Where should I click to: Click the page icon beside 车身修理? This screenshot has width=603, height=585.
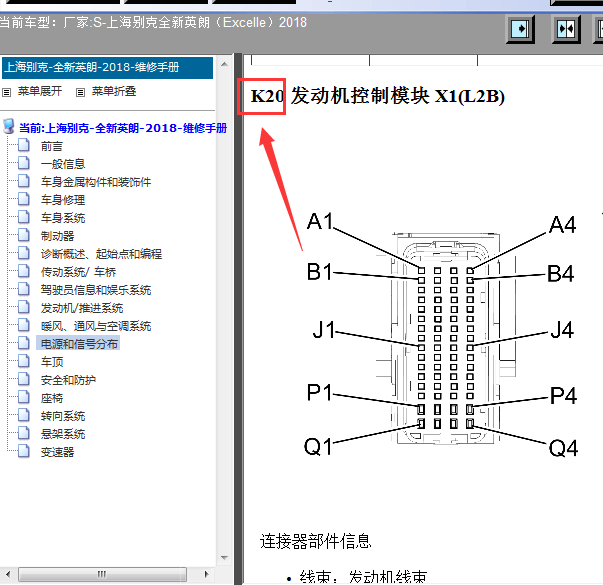pyautogui.click(x=24, y=199)
